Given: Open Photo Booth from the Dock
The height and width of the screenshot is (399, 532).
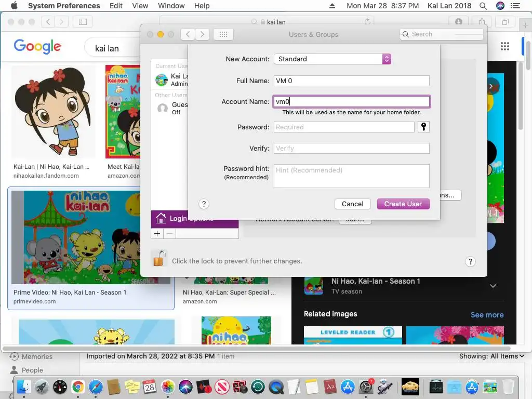Looking at the screenshot, I should click(x=240, y=387).
